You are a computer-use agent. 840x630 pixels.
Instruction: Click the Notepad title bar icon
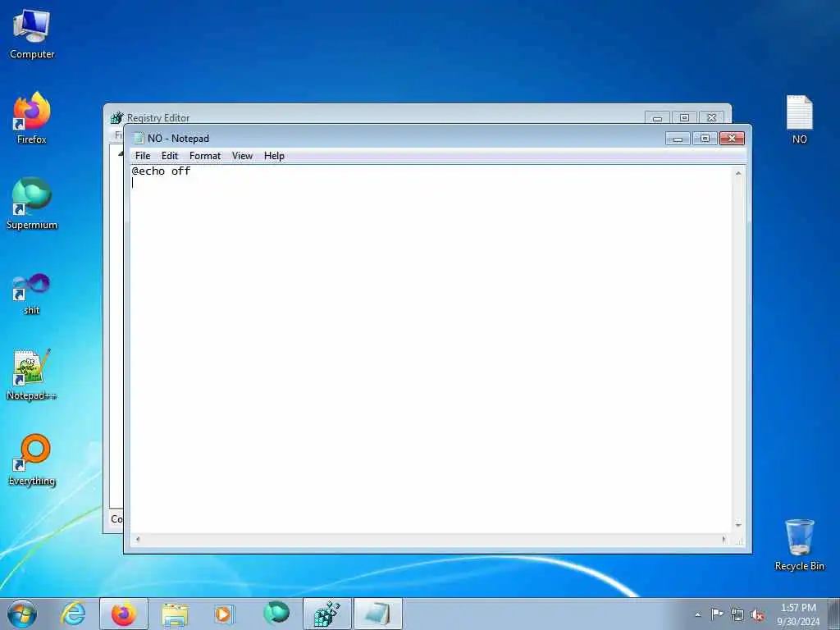coord(139,138)
